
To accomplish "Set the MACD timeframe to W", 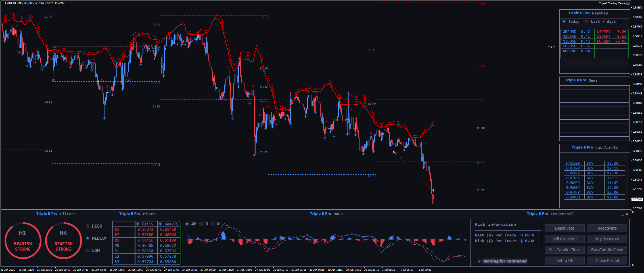I will point(213,224).
